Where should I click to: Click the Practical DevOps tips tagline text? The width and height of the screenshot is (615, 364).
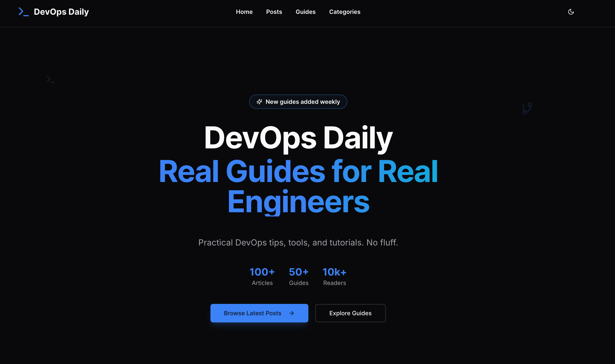298,242
